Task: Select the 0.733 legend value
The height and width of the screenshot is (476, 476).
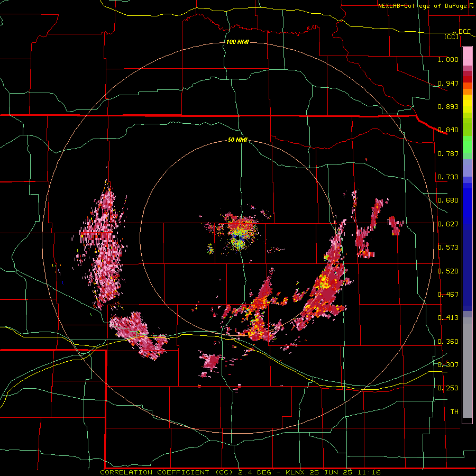Action: (x=448, y=177)
